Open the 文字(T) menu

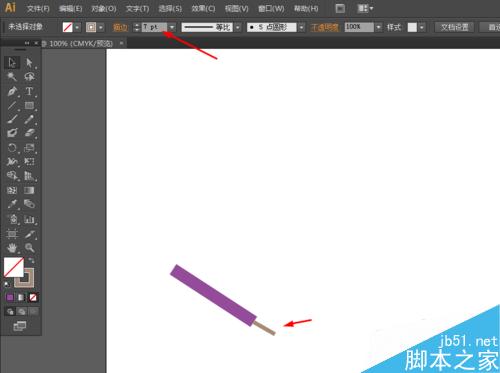pyautogui.click(x=137, y=9)
